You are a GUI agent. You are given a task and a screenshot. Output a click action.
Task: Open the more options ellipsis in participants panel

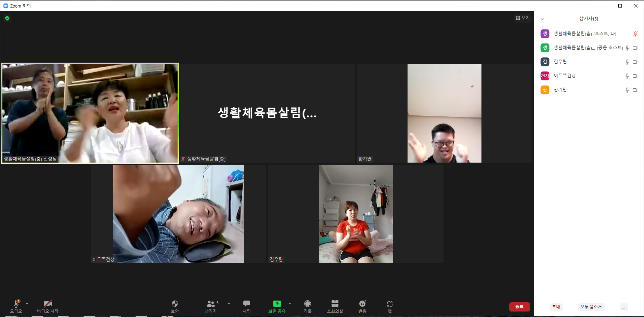623,307
